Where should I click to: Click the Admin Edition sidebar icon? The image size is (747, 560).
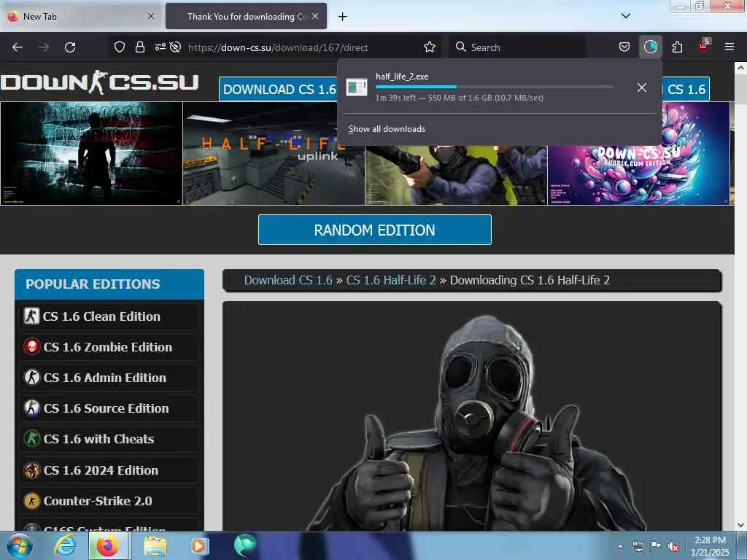coord(31,377)
